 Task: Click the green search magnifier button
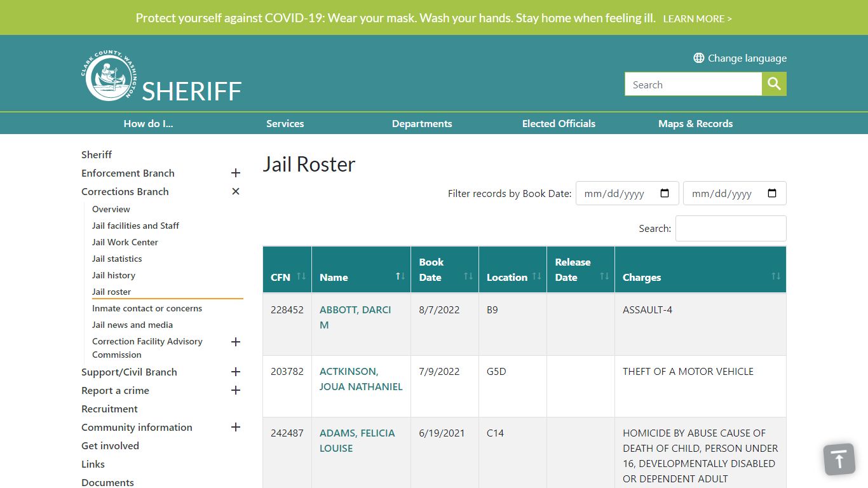tap(774, 84)
